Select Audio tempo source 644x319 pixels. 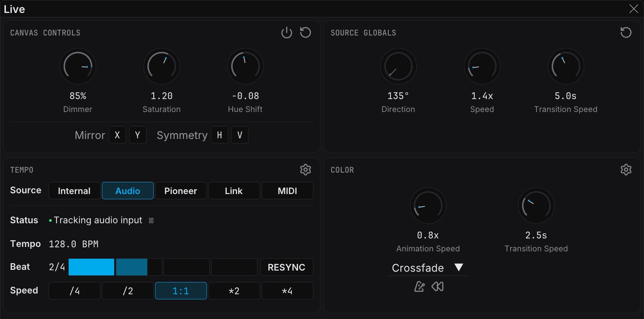pyautogui.click(x=128, y=191)
